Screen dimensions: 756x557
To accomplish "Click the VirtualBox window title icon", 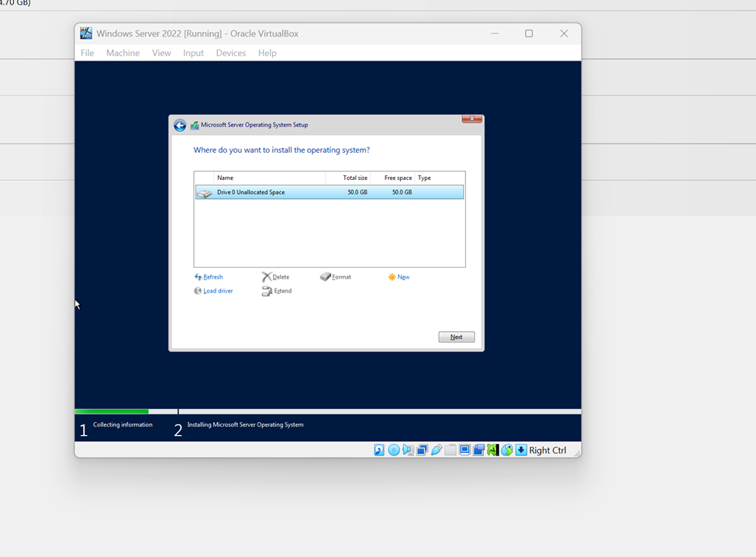I will [86, 33].
